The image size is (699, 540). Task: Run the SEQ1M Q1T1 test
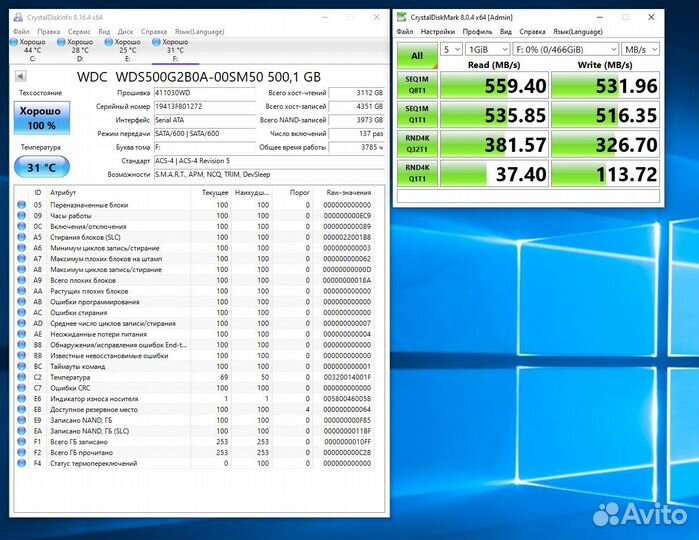click(417, 114)
